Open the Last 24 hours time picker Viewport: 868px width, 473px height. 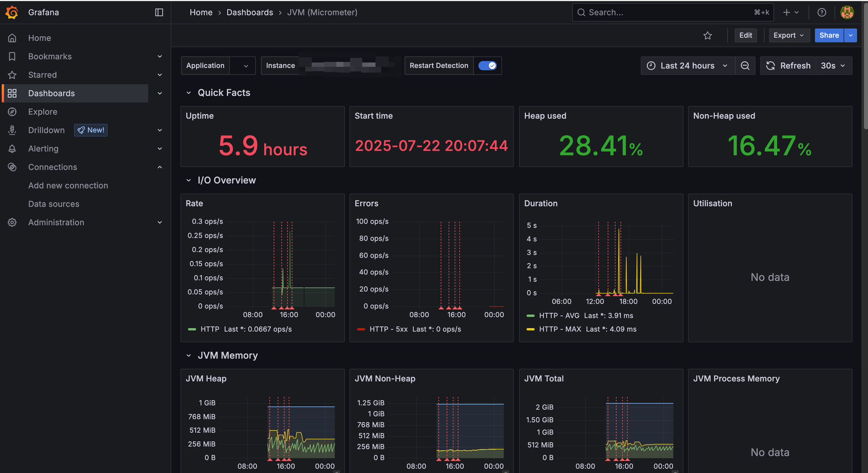687,66
